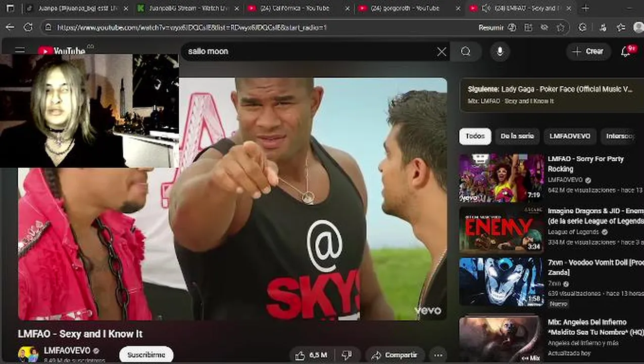Click the Suscribirme button
Image resolution: width=644 pixels, height=364 pixels.
[146, 355]
